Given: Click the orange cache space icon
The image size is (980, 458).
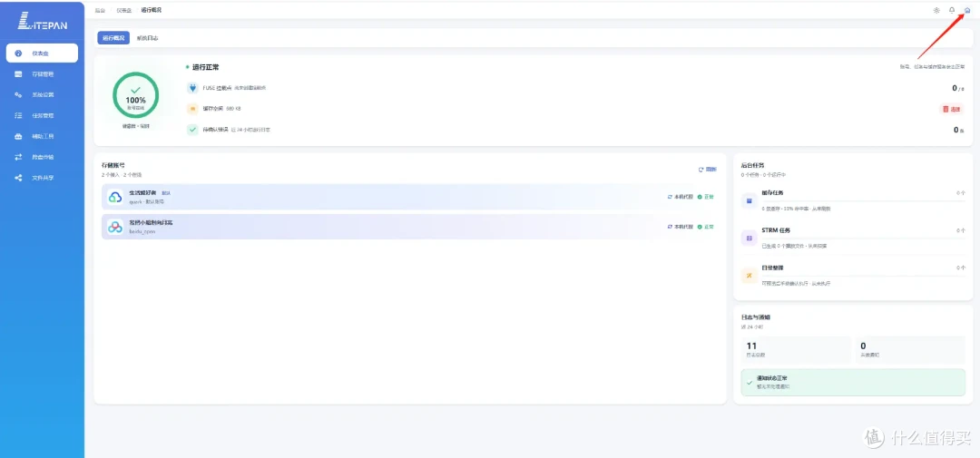Looking at the screenshot, I should coord(192,109).
